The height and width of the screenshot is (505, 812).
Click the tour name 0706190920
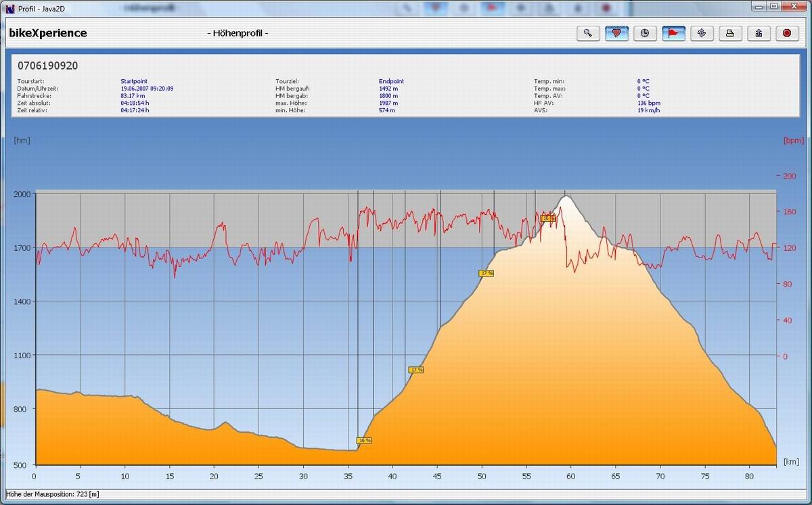47,66
